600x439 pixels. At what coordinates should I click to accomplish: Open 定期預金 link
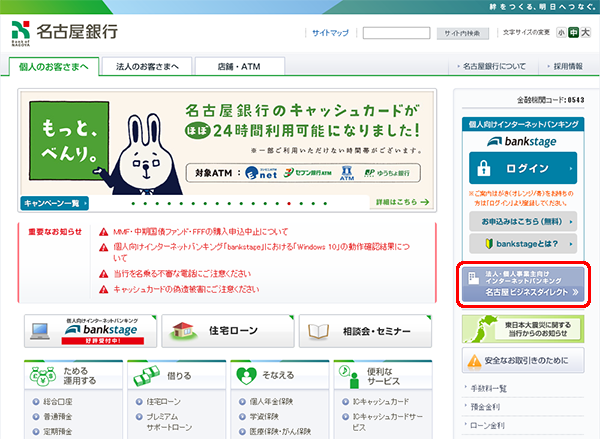pos(57,431)
